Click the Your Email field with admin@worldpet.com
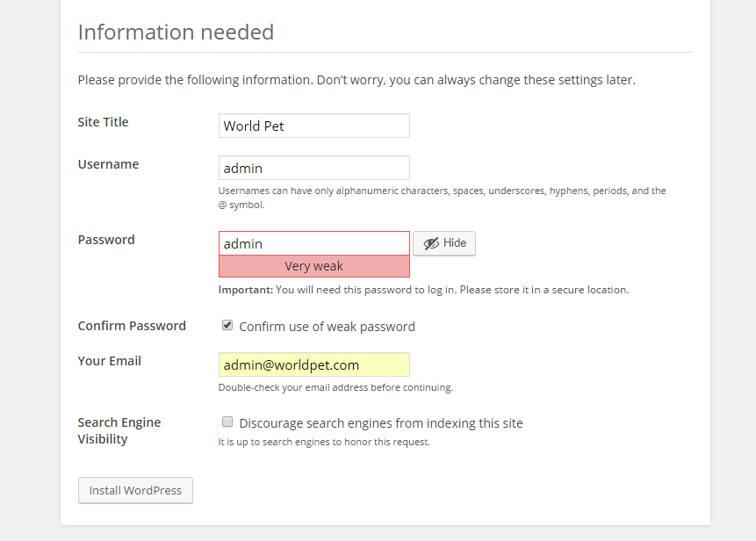Viewport: 756px width, 541px height. 313,364
